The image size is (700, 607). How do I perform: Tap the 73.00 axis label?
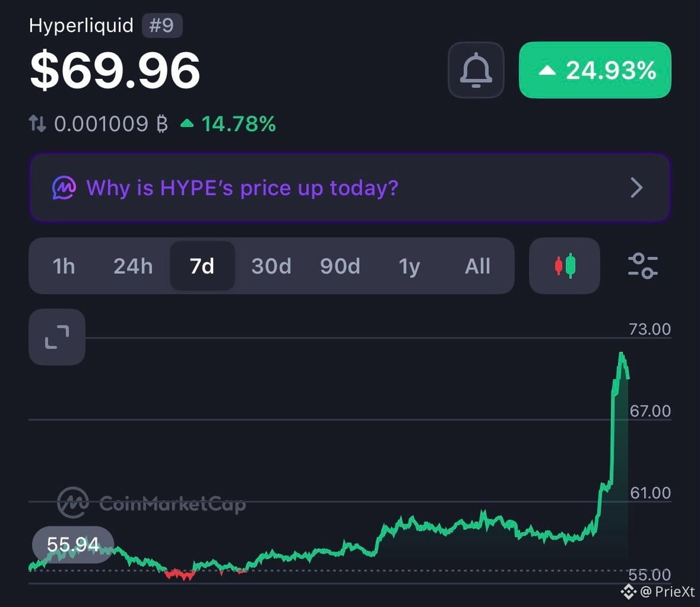(650, 329)
